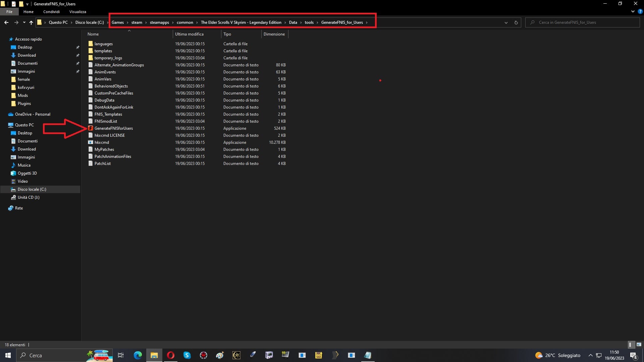This screenshot has height=362, width=644.
Task: Refresh the current folder view
Action: 516,22
